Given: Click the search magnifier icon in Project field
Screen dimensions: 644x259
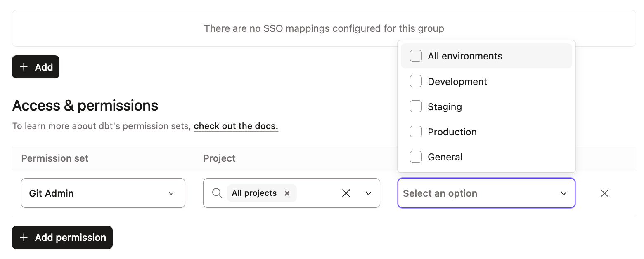Looking at the screenshot, I should point(217,193).
